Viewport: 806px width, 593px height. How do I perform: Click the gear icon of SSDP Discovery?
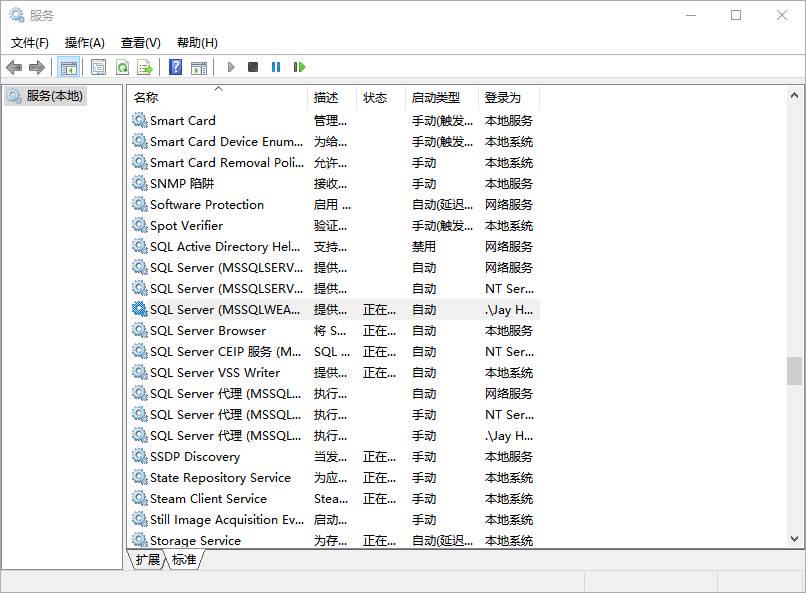point(139,456)
